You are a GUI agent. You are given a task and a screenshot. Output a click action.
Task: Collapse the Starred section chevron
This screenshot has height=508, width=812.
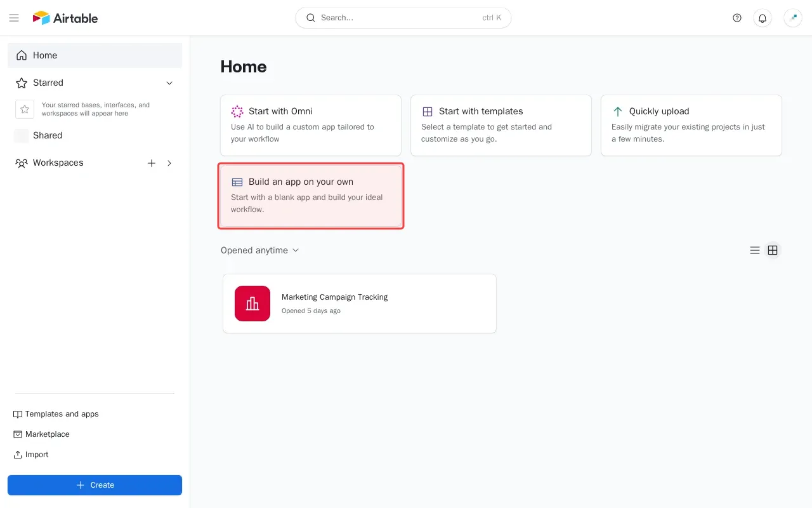169,83
